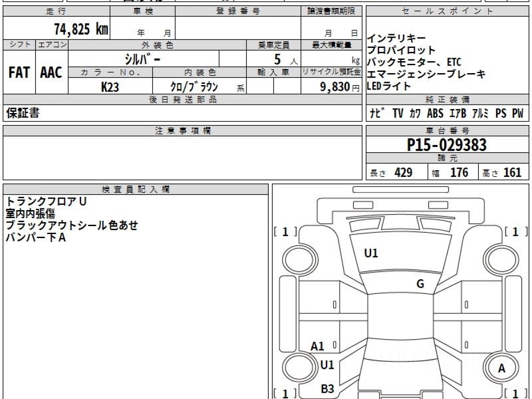Click the シルバー exterior color field

[143, 59]
